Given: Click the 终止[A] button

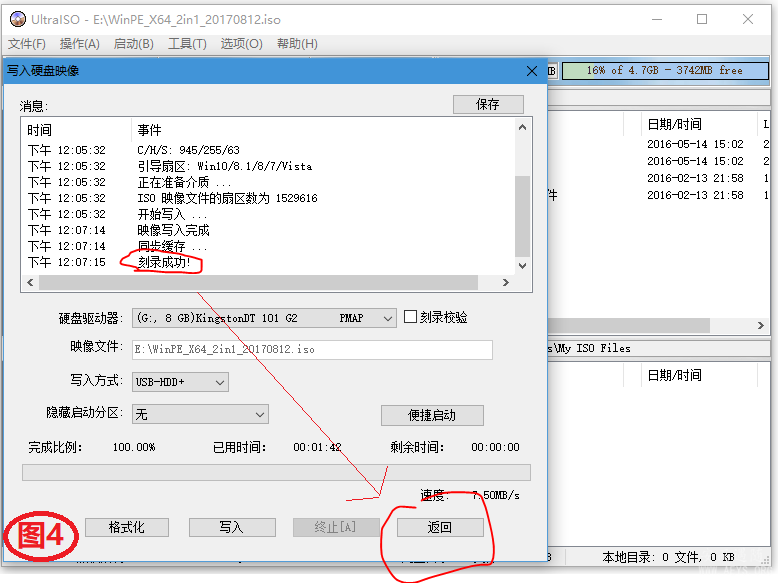Looking at the screenshot, I should tap(335, 527).
